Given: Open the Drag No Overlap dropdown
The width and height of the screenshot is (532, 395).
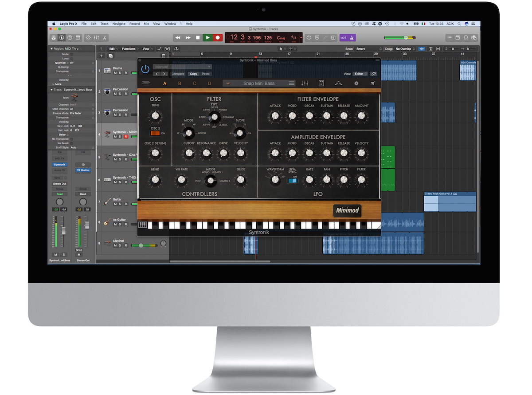Looking at the screenshot, I should pos(405,49).
